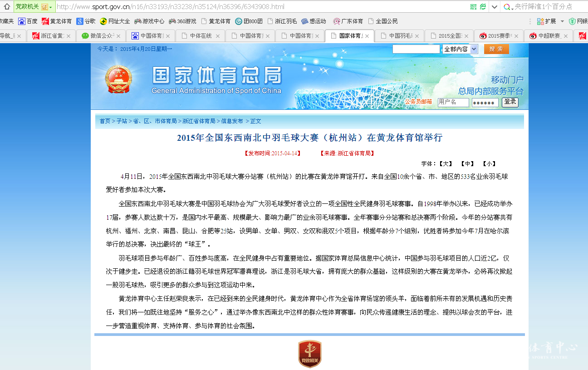
Task: Open 想运动 from the bookmarks bar
Action: click(x=313, y=20)
